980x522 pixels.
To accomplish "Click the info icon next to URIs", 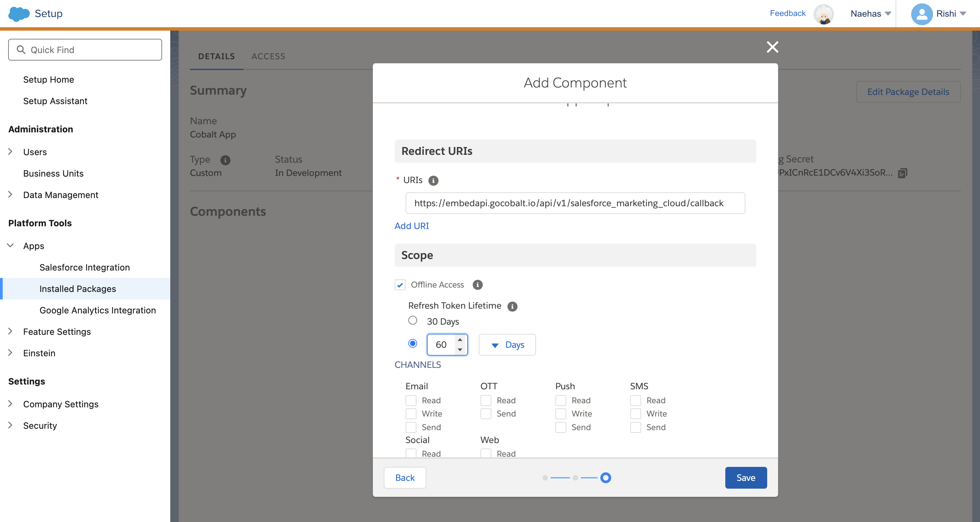I will point(433,180).
